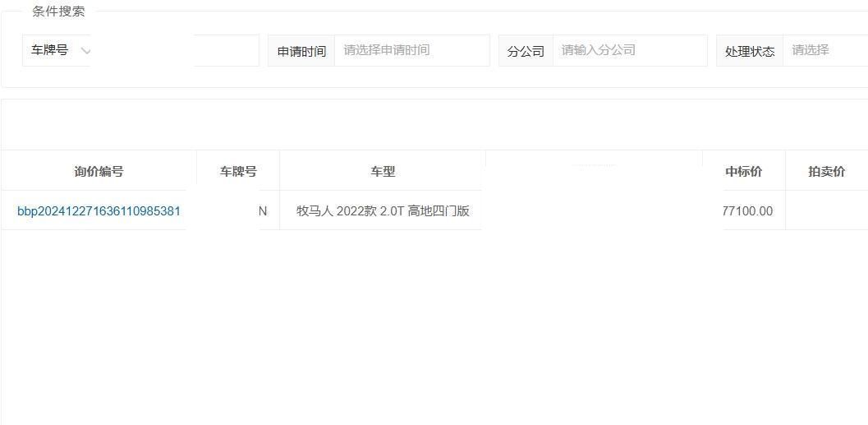Open the 车牌号 search type dropdown

coord(56,50)
